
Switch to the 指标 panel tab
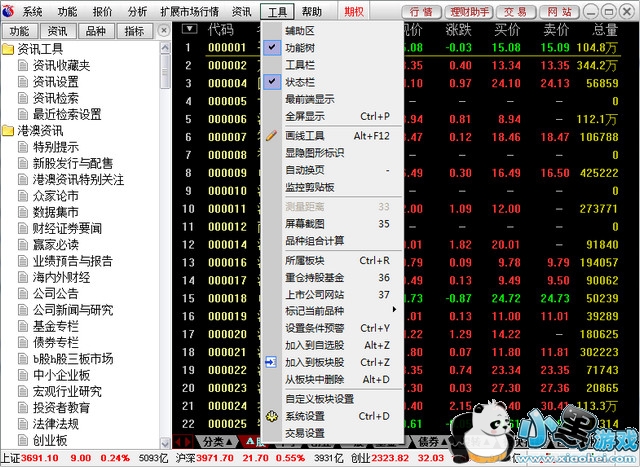134,31
